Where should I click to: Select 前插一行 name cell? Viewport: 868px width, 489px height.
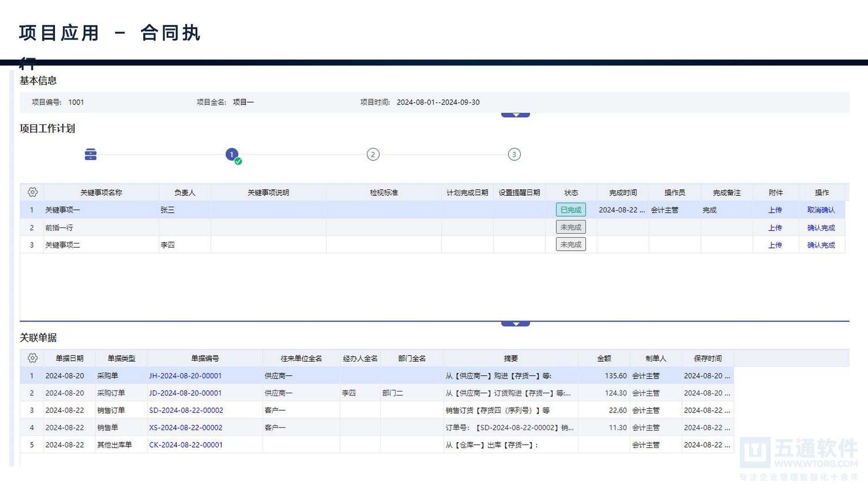pos(101,228)
